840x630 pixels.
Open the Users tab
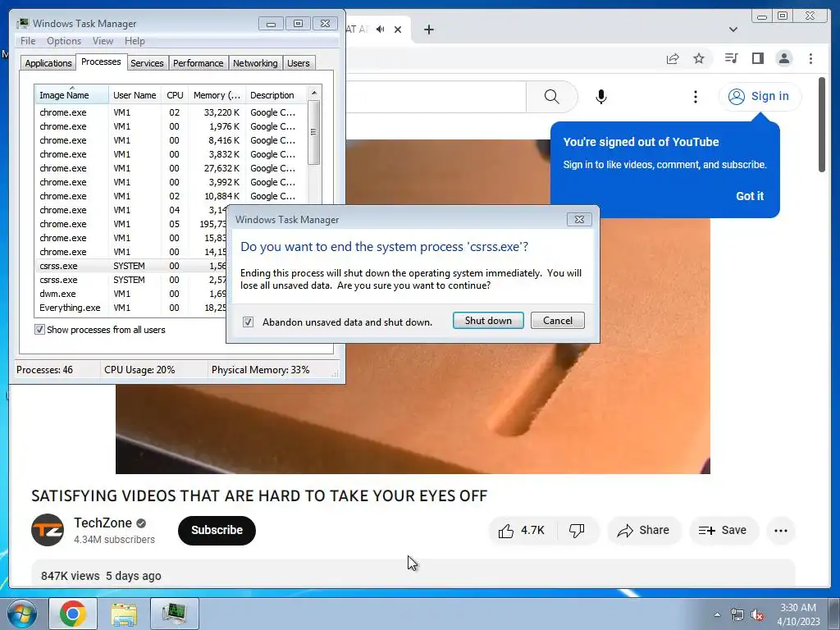coord(299,63)
